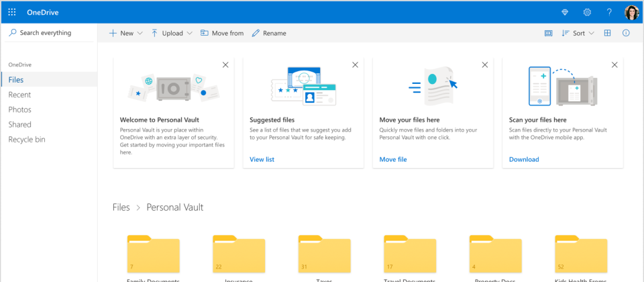Click Personal Vault in the breadcrumb
644x282 pixels.
(175, 207)
